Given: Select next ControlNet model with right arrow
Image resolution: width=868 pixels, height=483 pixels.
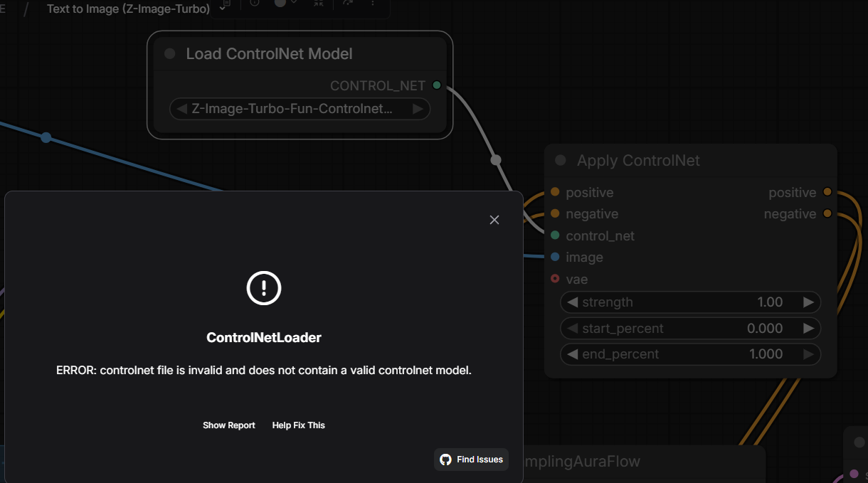Looking at the screenshot, I should (418, 109).
